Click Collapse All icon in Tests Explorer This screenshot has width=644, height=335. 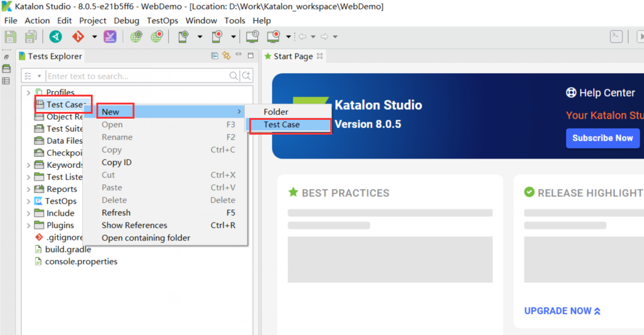point(214,56)
